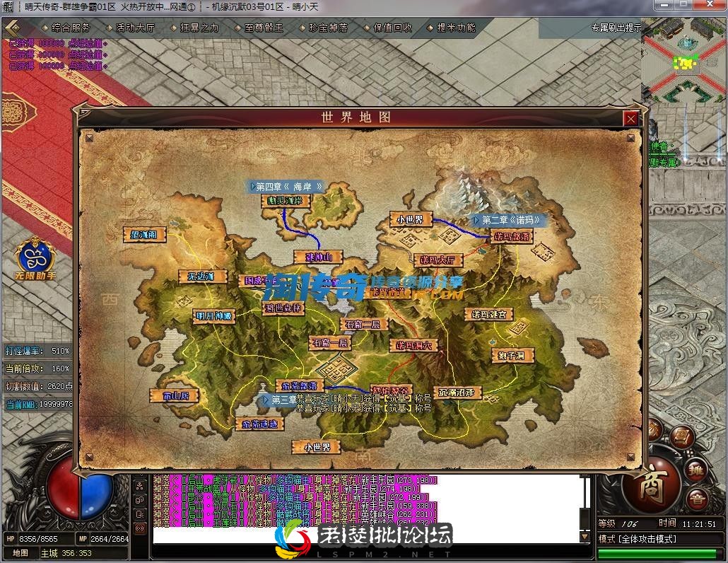Expand the 第三章 chapter banner

click(x=278, y=400)
